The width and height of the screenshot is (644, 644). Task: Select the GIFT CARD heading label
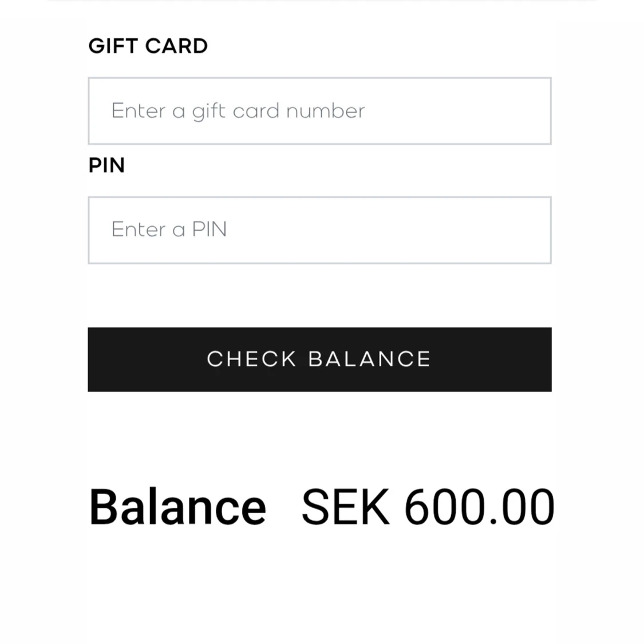pos(148,46)
